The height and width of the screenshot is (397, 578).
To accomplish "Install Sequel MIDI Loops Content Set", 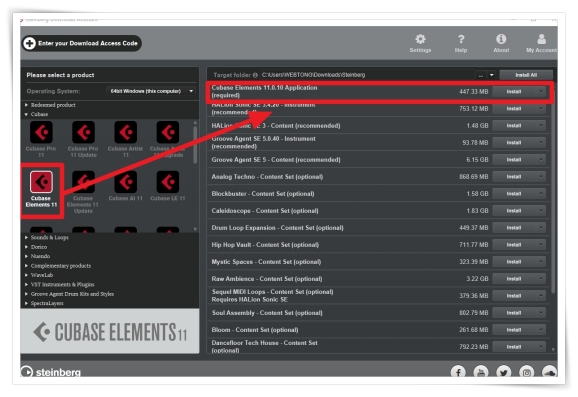I will 514,296.
